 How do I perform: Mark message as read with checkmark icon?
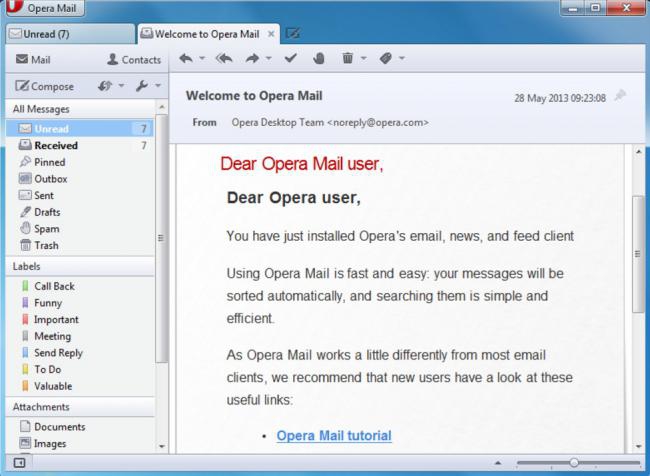pos(291,58)
